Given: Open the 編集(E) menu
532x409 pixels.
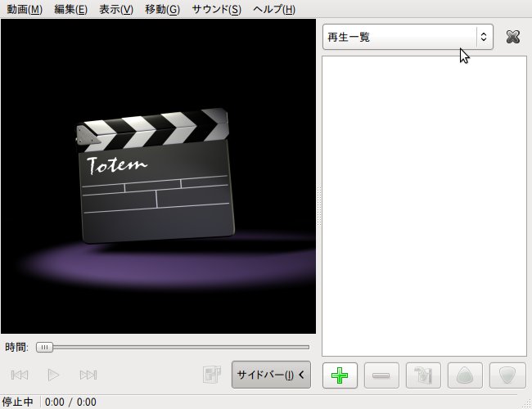Looking at the screenshot, I should [x=70, y=9].
